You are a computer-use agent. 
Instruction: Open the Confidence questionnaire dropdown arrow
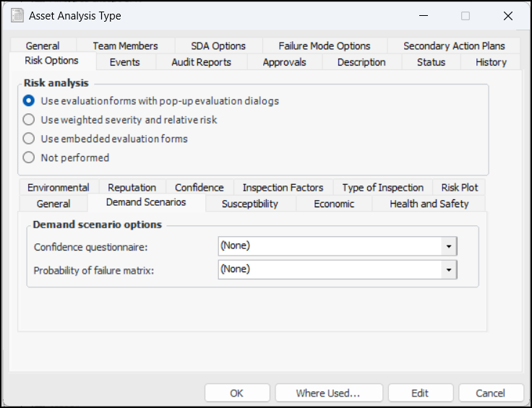click(x=449, y=246)
